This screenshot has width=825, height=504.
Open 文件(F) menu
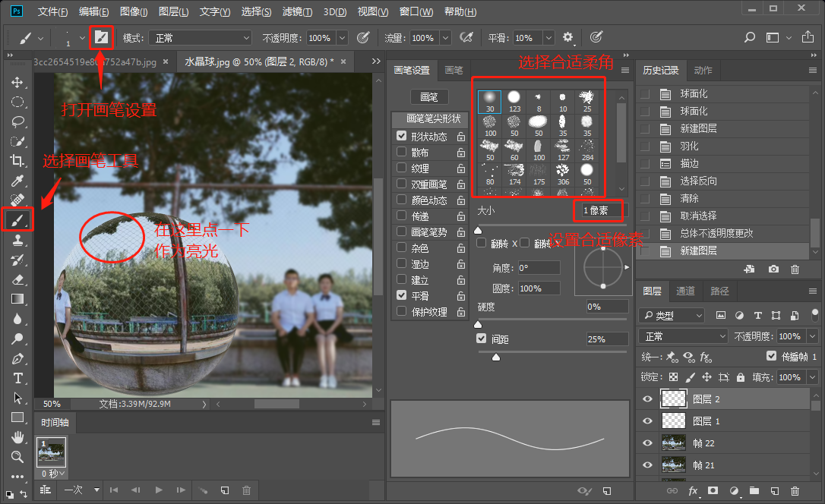(53, 11)
